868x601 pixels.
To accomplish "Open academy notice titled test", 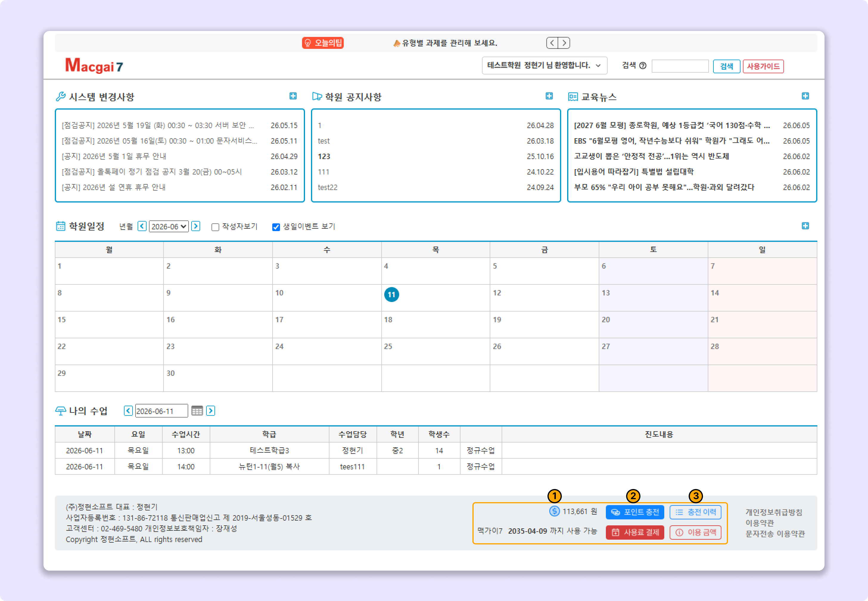I will pyautogui.click(x=323, y=141).
